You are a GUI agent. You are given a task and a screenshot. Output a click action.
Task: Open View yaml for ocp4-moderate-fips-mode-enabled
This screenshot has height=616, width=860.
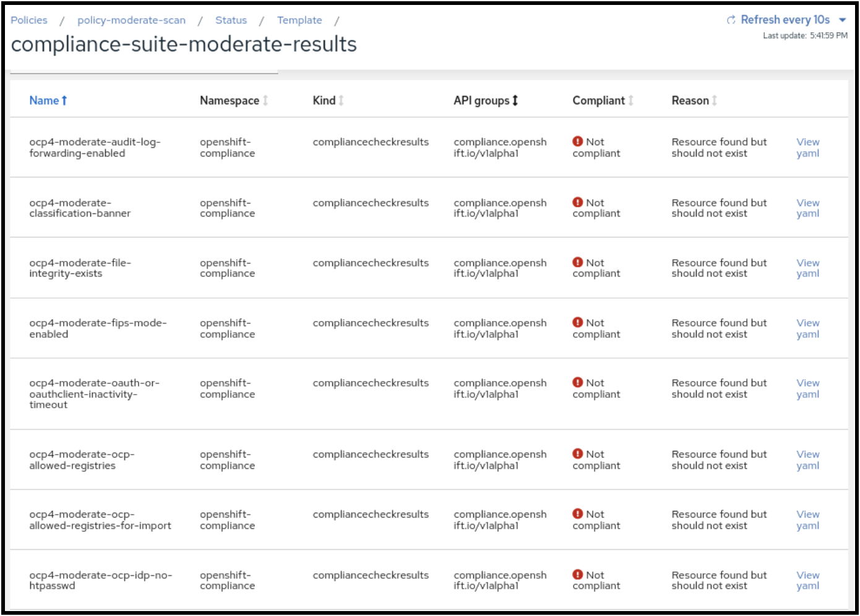point(808,328)
